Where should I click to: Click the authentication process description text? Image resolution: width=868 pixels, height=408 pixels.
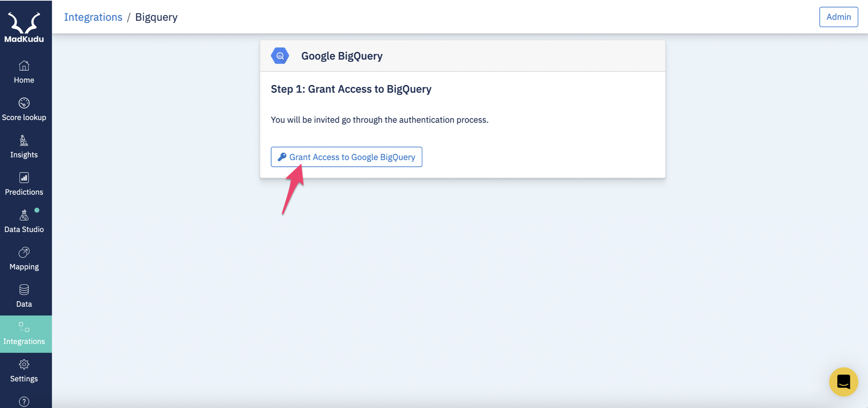(379, 120)
